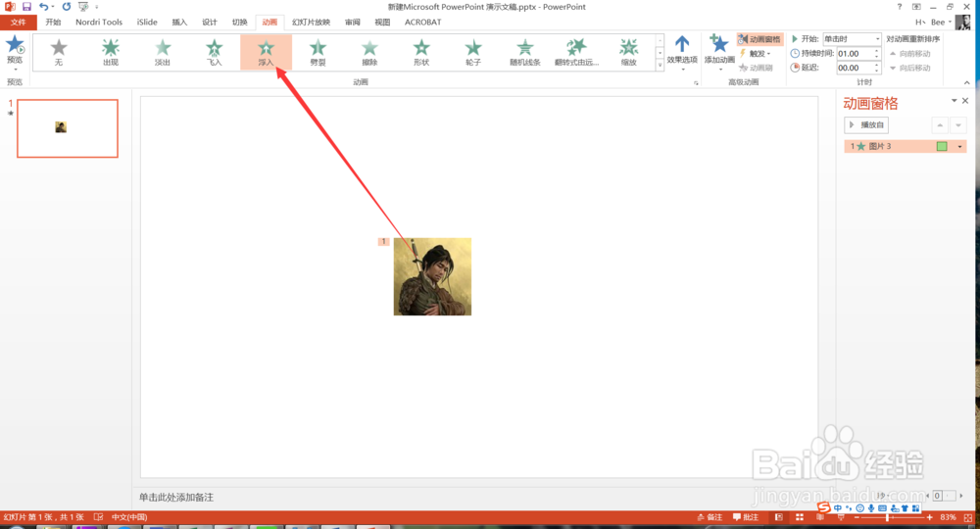
Task: Switch to the iSlide tab
Action: [147, 22]
